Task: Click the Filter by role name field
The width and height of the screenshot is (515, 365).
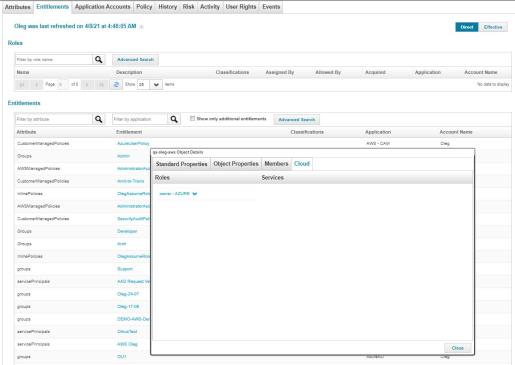Action: tap(54, 60)
